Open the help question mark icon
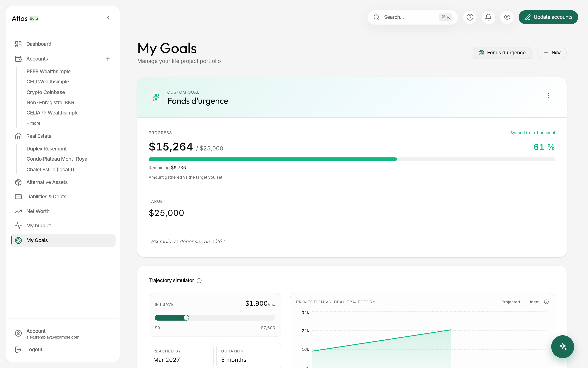The height and width of the screenshot is (368, 588). click(x=470, y=17)
